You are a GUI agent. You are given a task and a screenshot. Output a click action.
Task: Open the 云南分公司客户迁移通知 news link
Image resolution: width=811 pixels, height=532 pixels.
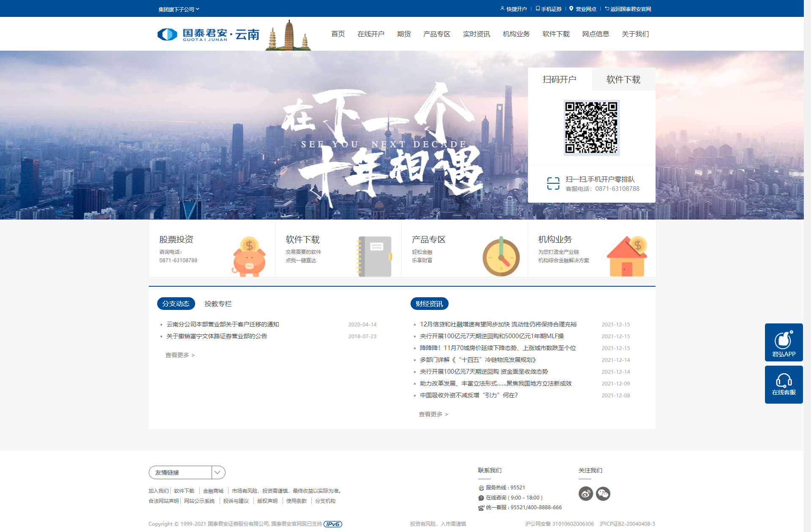pyautogui.click(x=224, y=324)
